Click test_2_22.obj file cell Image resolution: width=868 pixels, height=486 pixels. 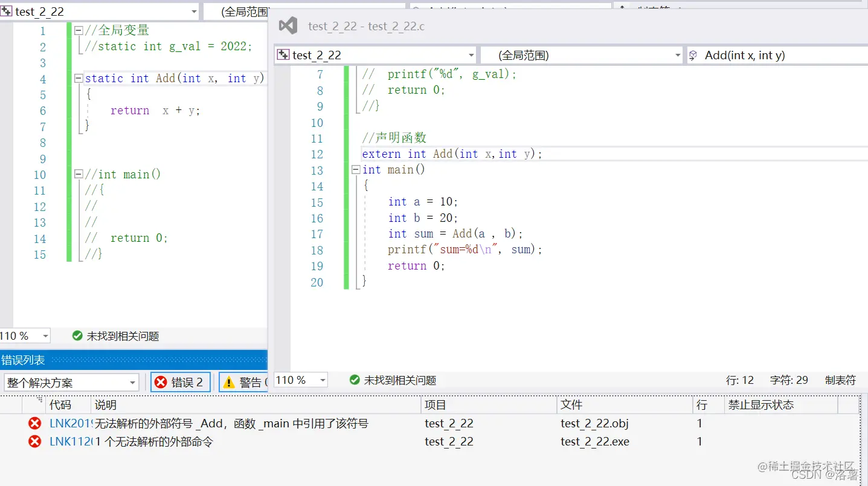(x=594, y=423)
